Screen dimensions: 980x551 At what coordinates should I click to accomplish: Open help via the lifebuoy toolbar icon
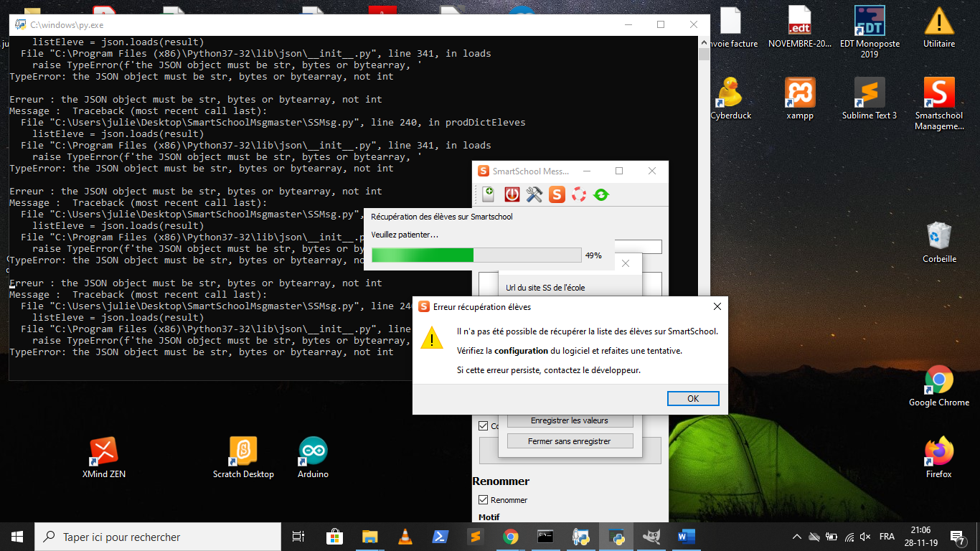579,194
